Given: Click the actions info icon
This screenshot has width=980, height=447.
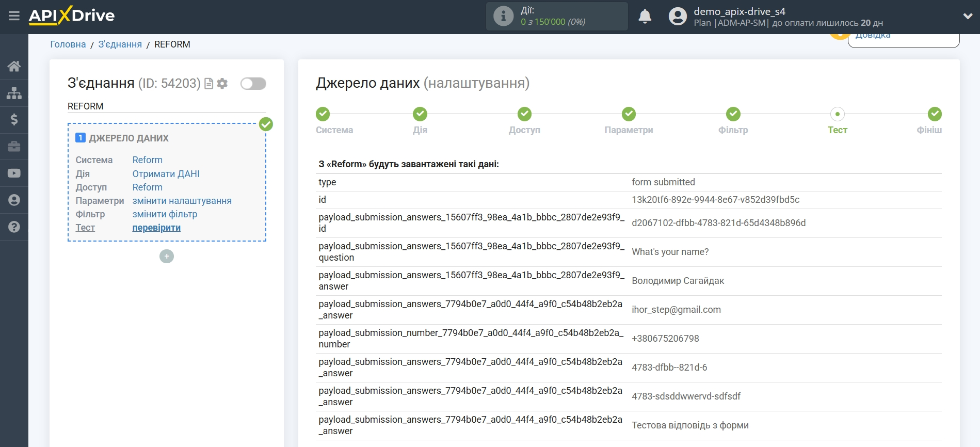Looking at the screenshot, I should pyautogui.click(x=503, y=16).
